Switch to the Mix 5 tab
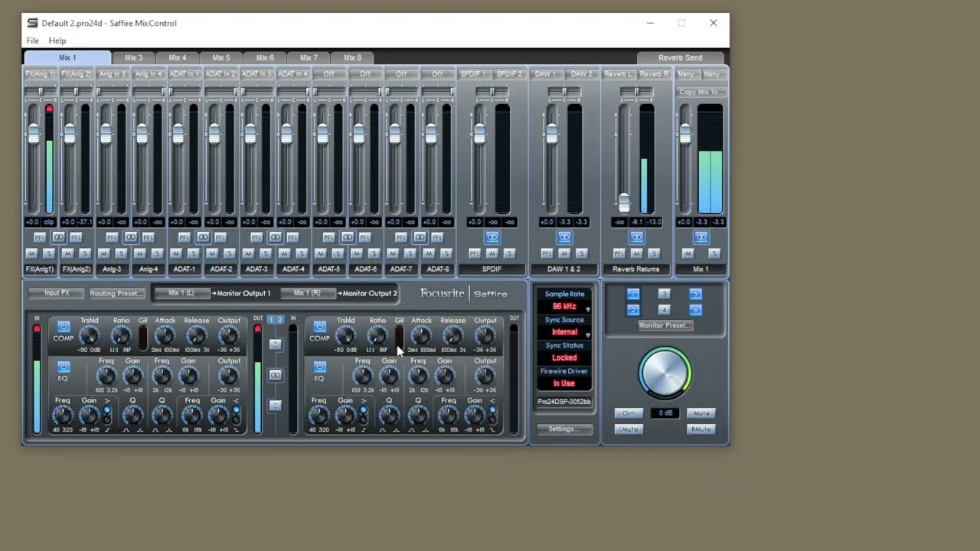 pos(221,57)
